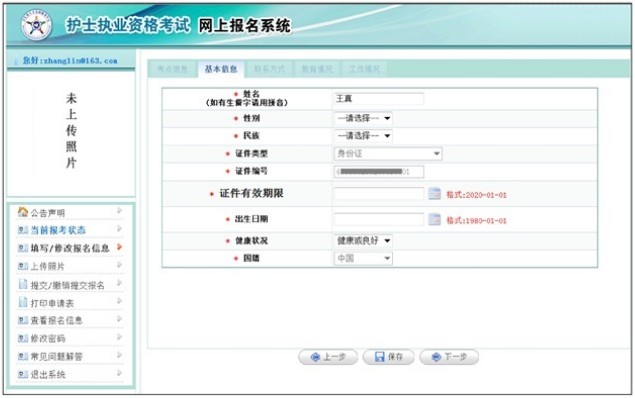635x398 pixels.
Task: Click the red text 格式:1980-01-01
Action: click(476, 221)
